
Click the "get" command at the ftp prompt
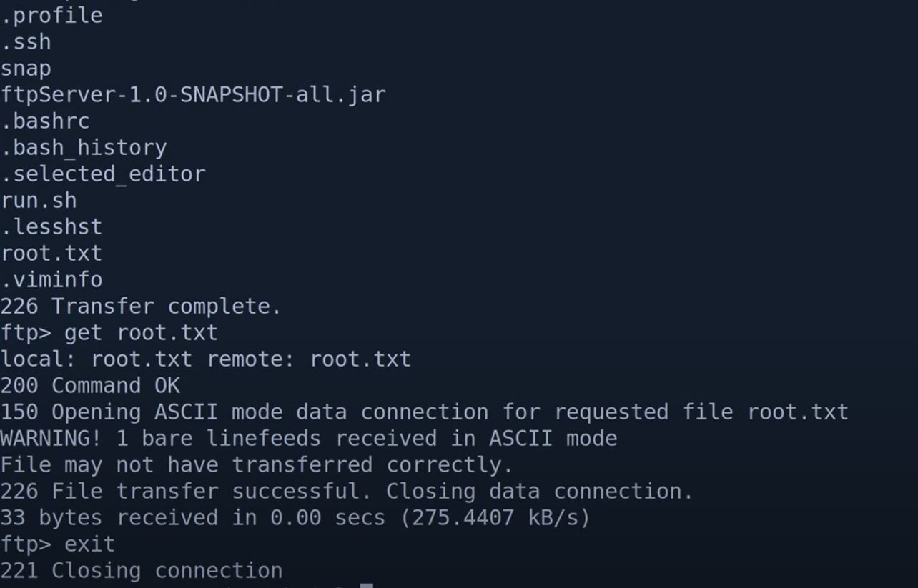[x=84, y=333]
